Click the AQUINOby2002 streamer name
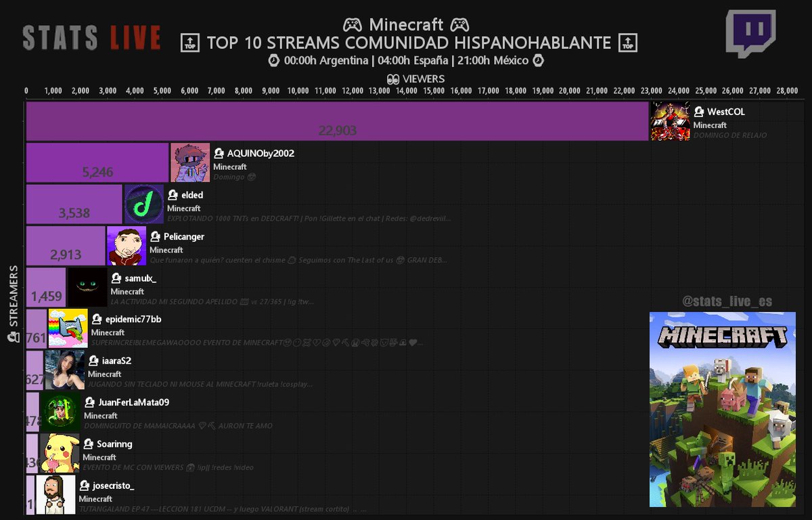812x520 pixels. [x=261, y=153]
